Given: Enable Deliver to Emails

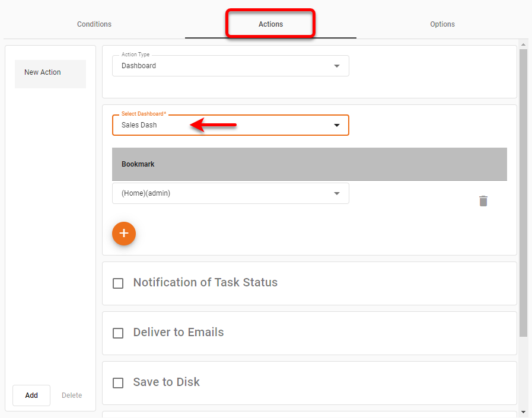Looking at the screenshot, I should [118, 333].
